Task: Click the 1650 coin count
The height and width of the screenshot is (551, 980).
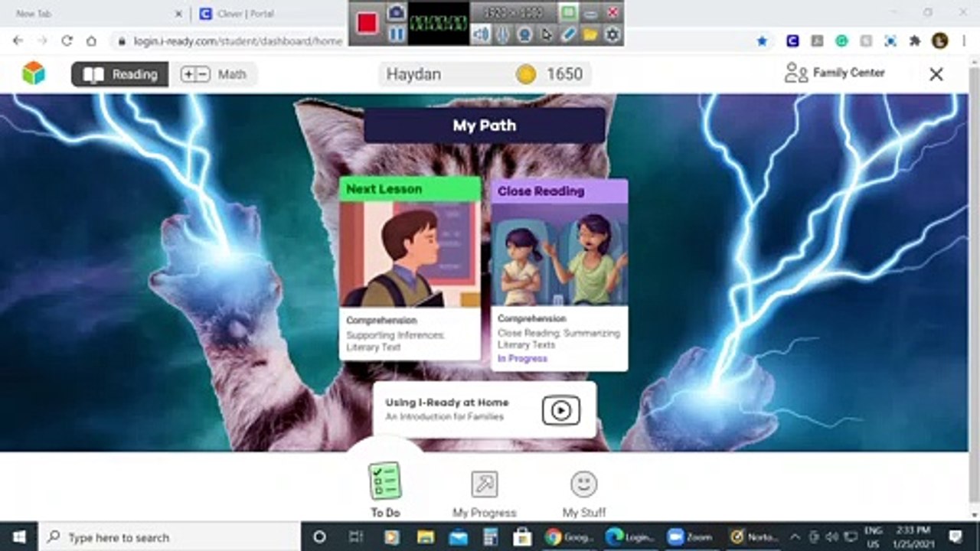Action: (564, 74)
